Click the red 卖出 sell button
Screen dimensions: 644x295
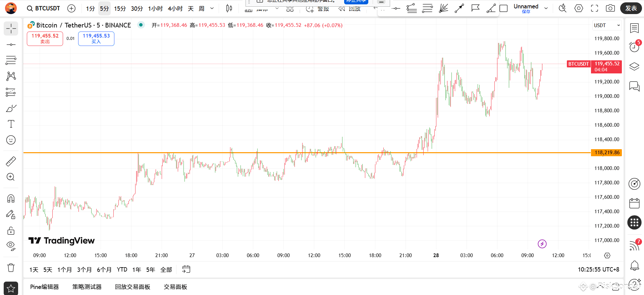45,39
